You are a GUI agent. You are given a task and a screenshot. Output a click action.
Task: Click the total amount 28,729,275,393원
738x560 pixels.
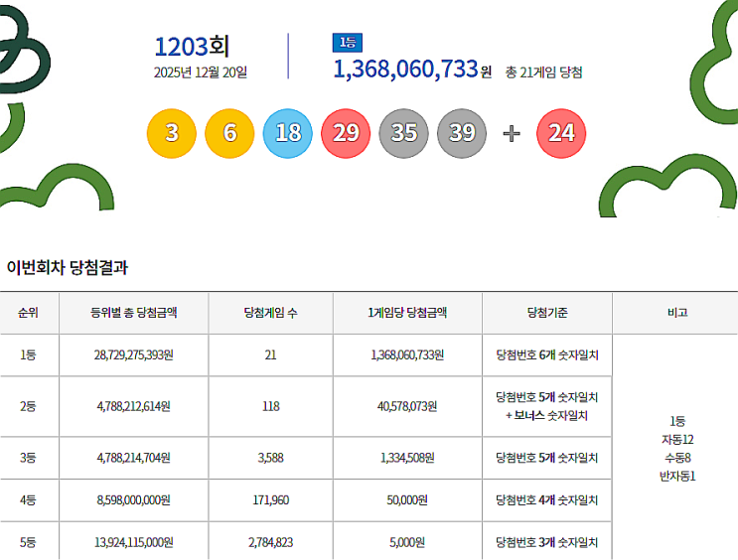point(134,354)
